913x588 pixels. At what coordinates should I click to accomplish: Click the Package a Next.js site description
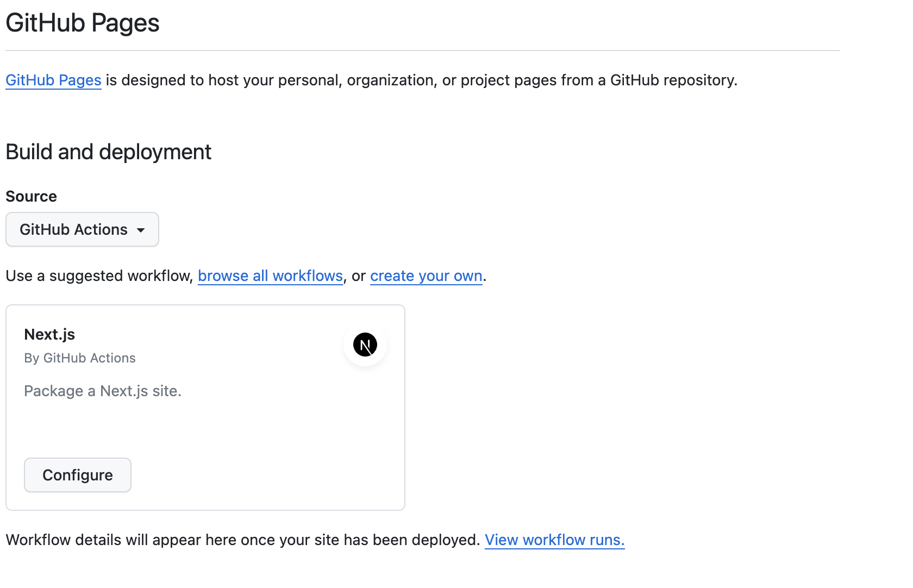point(102,391)
